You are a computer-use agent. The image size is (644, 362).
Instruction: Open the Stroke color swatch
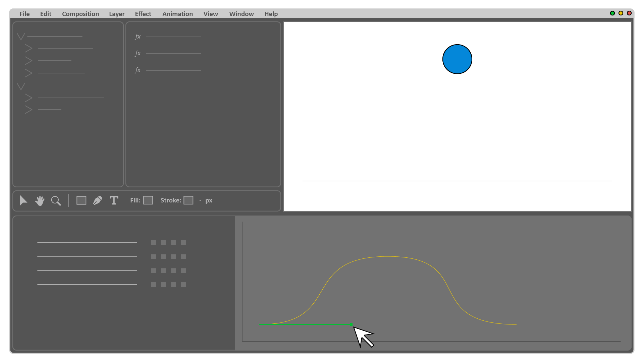[x=188, y=200]
